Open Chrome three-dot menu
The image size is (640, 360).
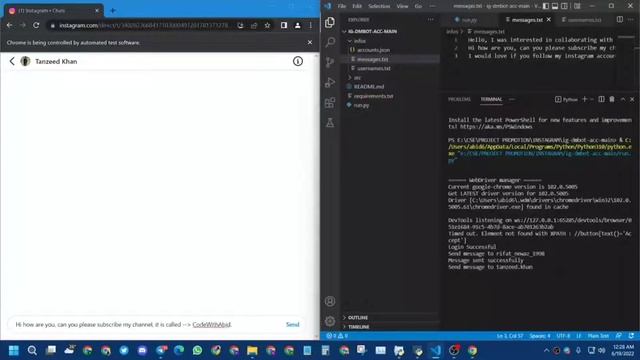(x=311, y=25)
